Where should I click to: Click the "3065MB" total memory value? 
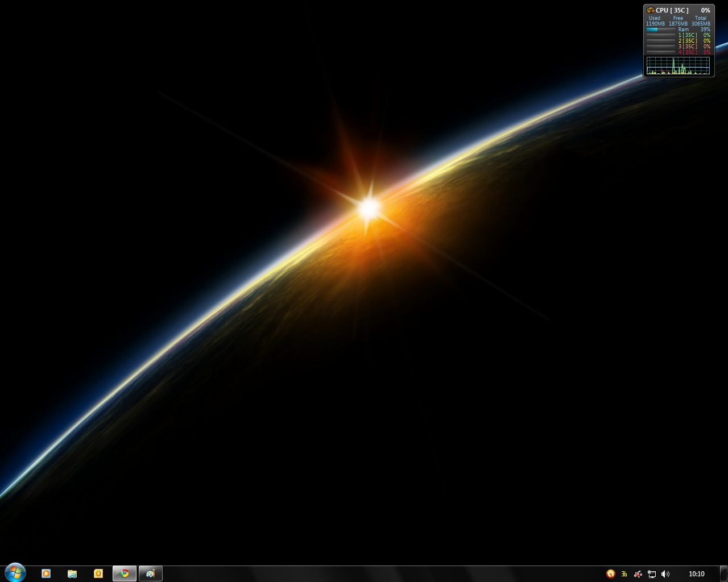pyautogui.click(x=701, y=24)
